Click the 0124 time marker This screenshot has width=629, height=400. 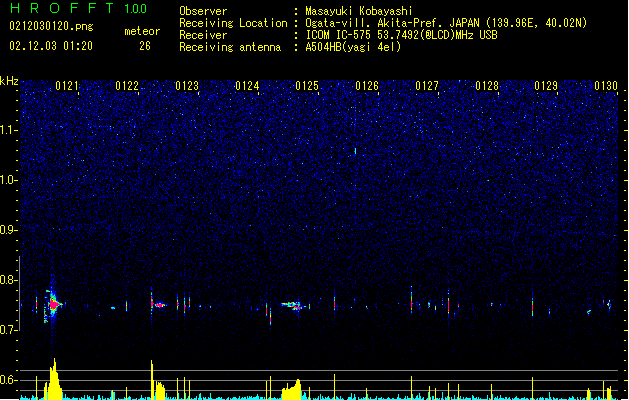coord(247,86)
